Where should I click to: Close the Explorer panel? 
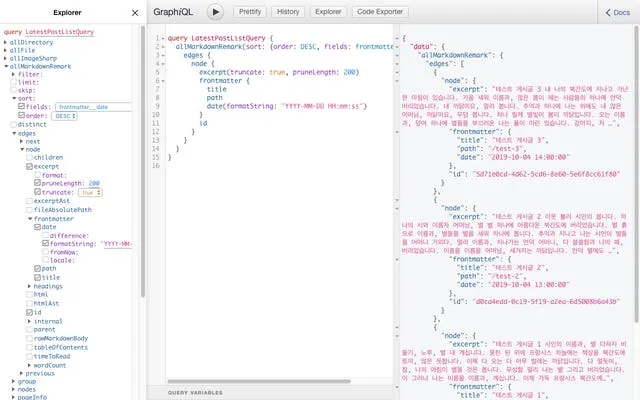coord(135,12)
